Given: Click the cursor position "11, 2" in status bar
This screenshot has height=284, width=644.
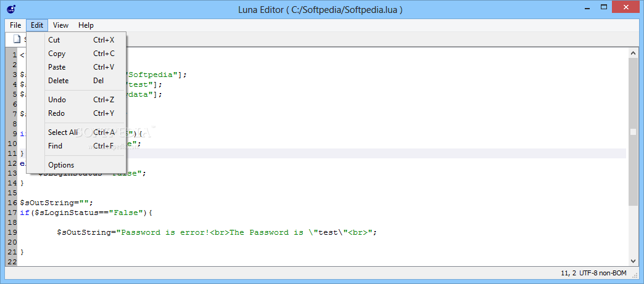Looking at the screenshot, I should point(569,273).
